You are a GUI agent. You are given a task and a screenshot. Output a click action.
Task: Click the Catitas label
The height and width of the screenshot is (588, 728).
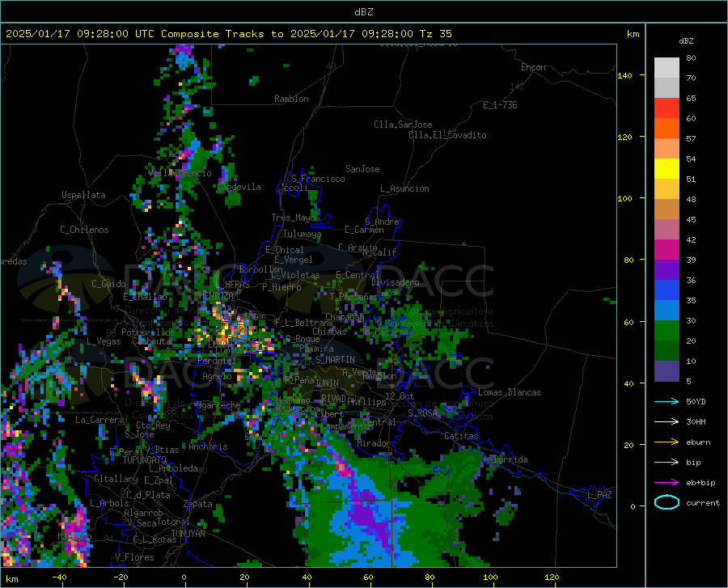pos(462,436)
